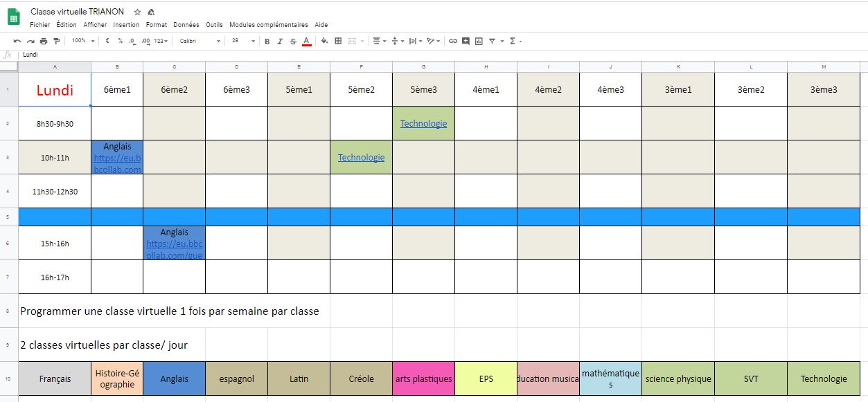Select the paint format roller icon

57,42
